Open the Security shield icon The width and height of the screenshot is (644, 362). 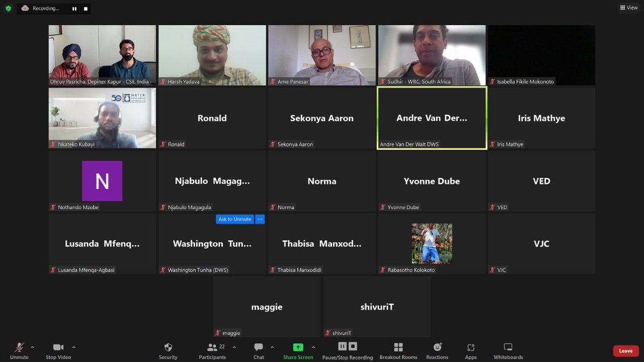(168, 348)
